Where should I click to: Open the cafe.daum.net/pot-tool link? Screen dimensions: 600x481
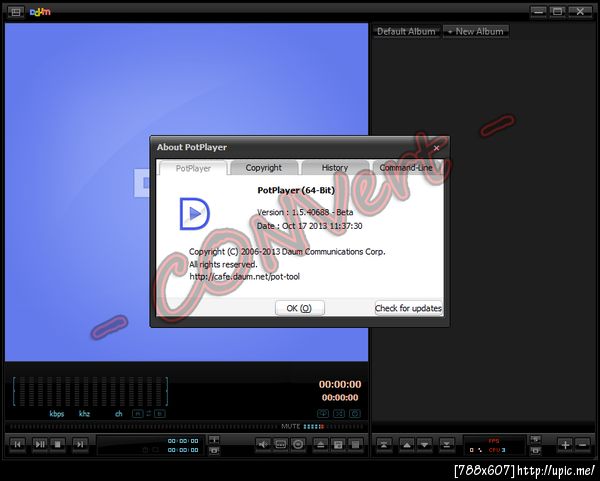(245, 277)
